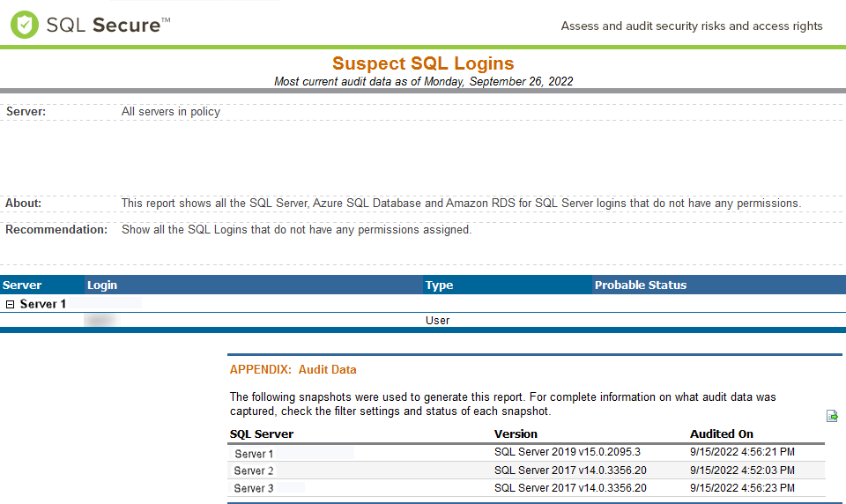Click the blurred login name entry
This screenshot has width=846, height=504.
(100, 321)
